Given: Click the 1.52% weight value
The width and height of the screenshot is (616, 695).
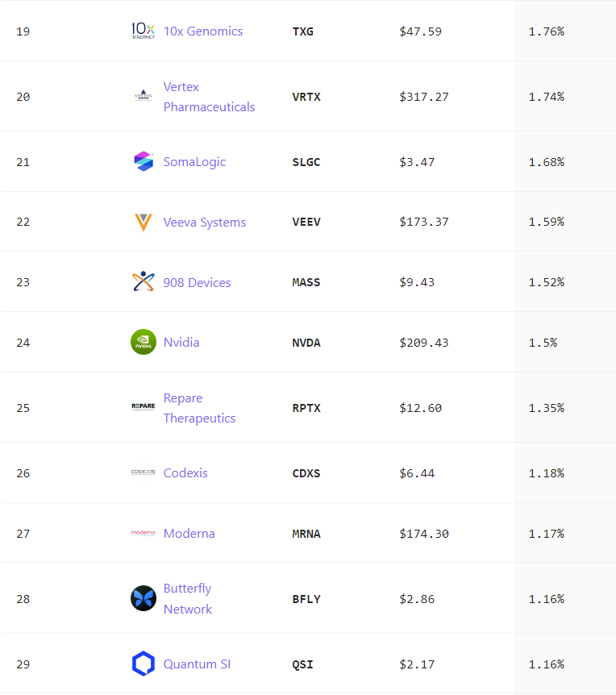Looking at the screenshot, I should (547, 282).
